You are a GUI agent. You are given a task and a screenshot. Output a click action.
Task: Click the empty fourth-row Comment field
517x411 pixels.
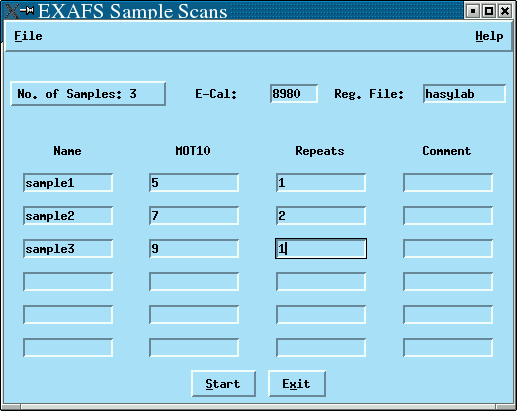tap(448, 282)
